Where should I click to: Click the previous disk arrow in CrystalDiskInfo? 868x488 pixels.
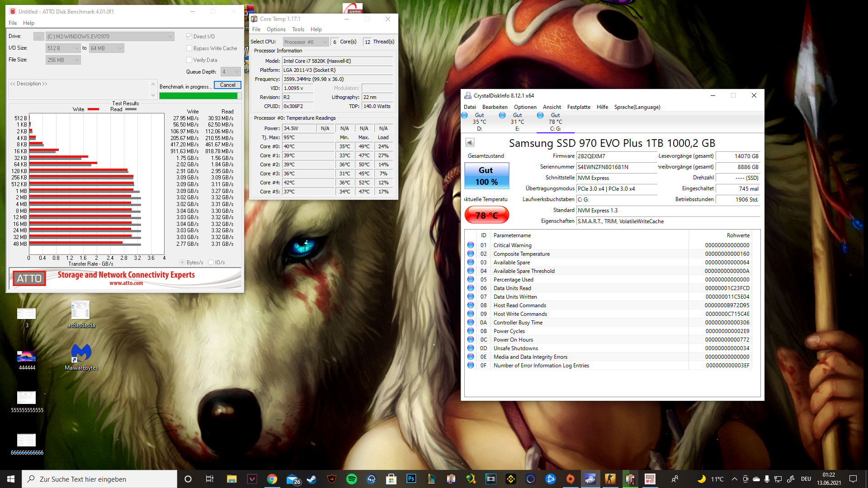(470, 143)
